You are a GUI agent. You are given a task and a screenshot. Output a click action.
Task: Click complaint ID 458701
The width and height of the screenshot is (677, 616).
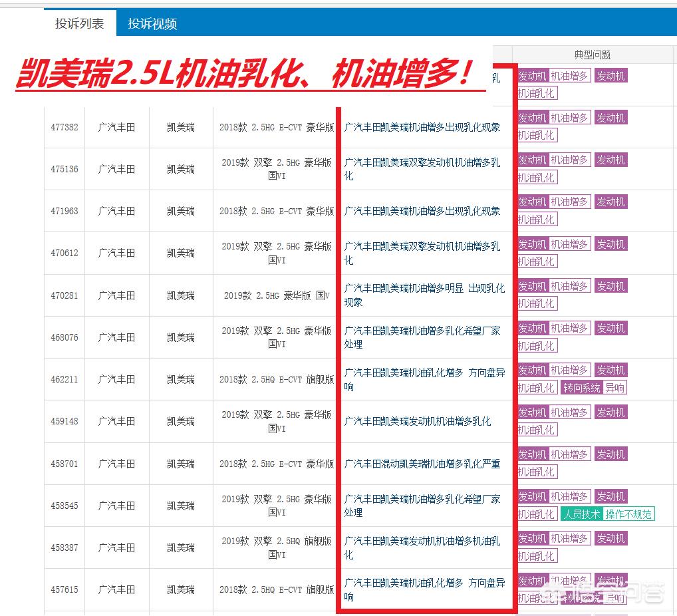(65, 464)
